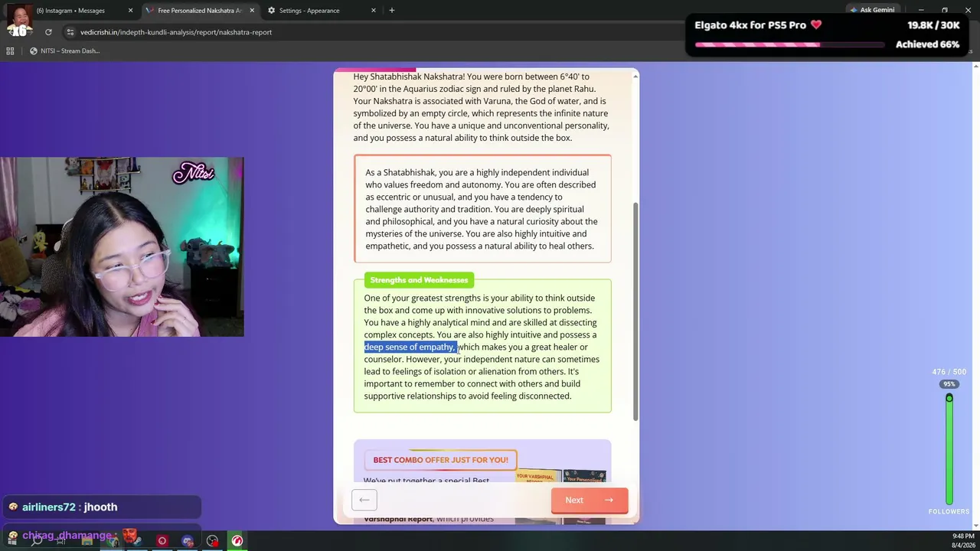Click the vedicrishi.in address bar URL
The width and height of the screenshot is (980, 551).
click(176, 32)
